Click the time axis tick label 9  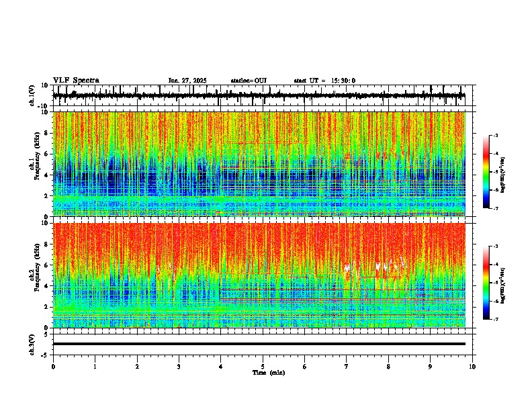430,367
